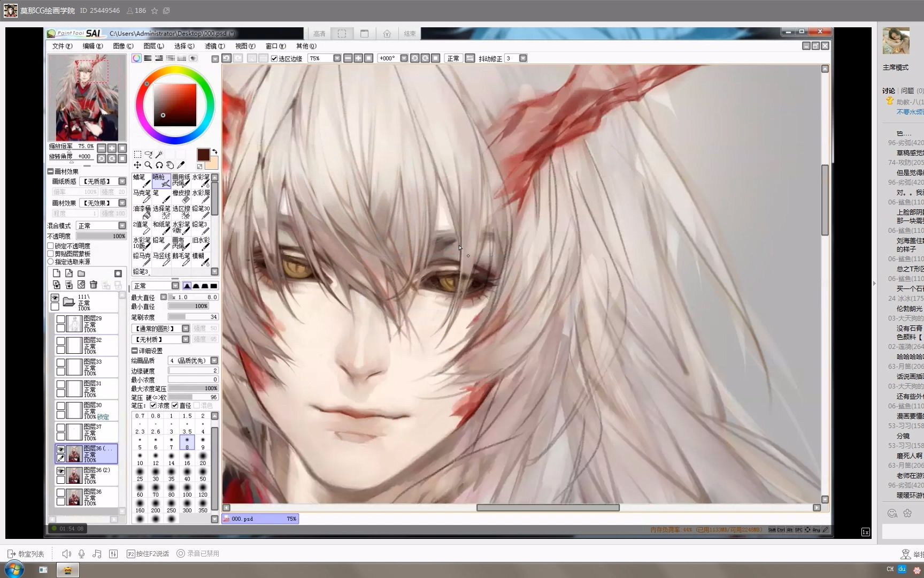Select the rotate view tool
This screenshot has height=578, width=924.
click(x=159, y=165)
